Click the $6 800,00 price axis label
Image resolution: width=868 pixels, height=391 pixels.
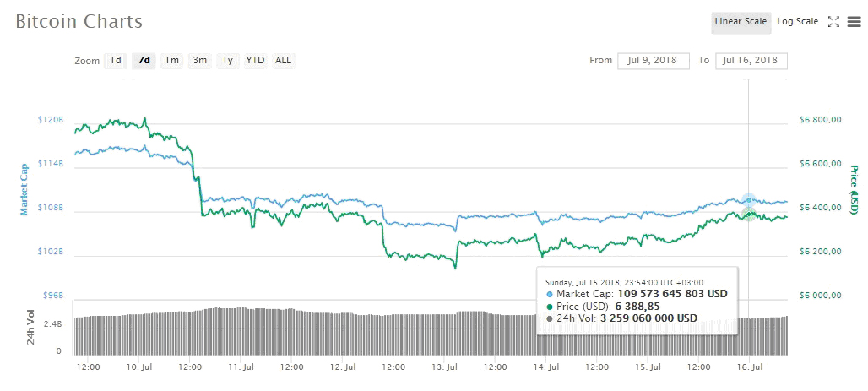pos(821,119)
